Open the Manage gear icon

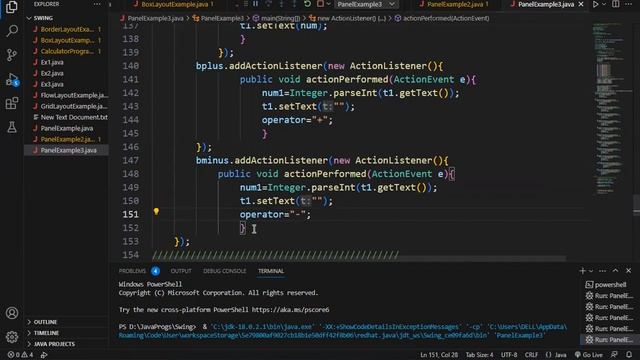point(12,337)
